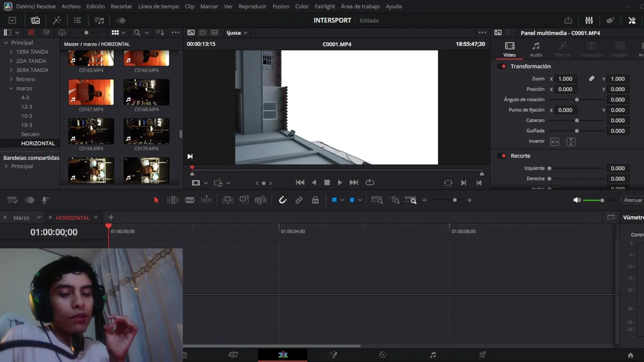644x362 pixels.
Task: Open the Fusion page wand icon
Action: [333, 355]
